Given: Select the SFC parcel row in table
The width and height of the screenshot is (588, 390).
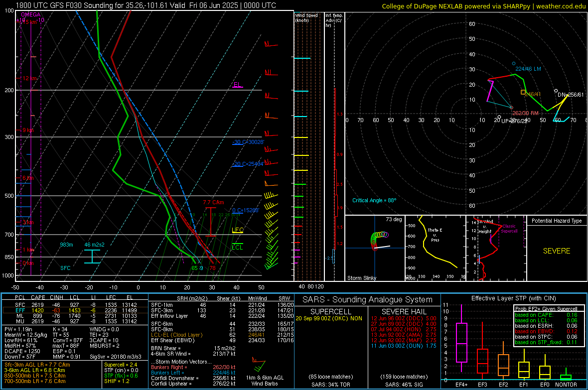Looking at the screenshot, I should 75,305.
